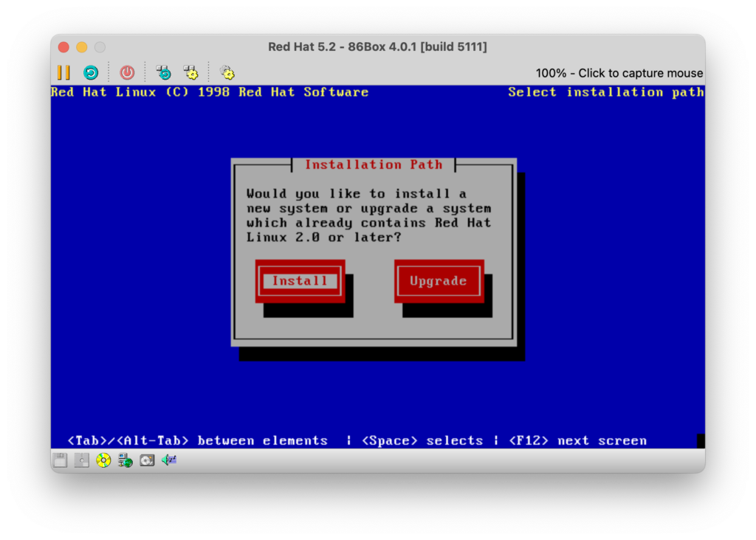
Task: Click the "Installation Path" dialog title
Action: pyautogui.click(x=374, y=165)
